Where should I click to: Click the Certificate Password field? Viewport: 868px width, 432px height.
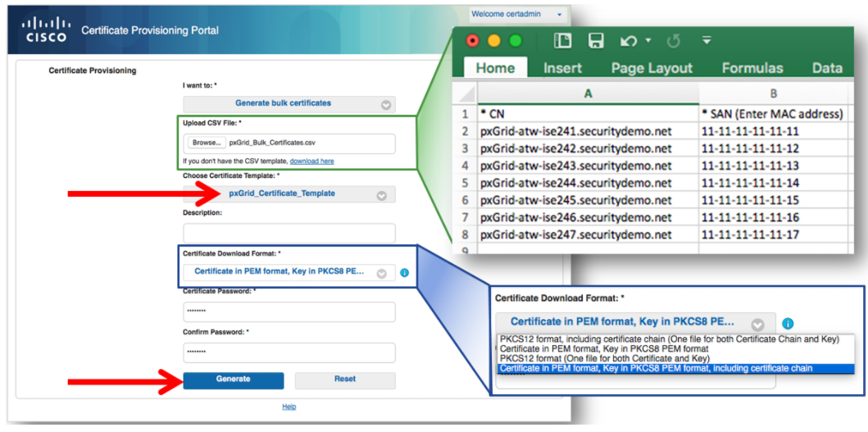coord(289,311)
